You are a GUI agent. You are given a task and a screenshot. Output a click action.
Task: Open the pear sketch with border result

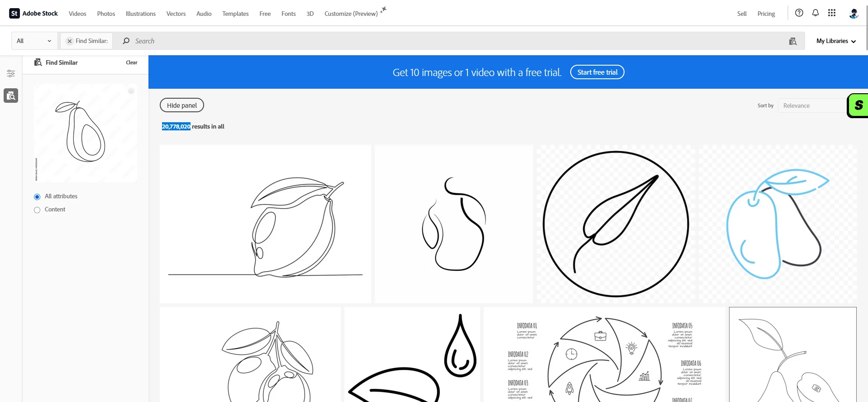coord(793,354)
